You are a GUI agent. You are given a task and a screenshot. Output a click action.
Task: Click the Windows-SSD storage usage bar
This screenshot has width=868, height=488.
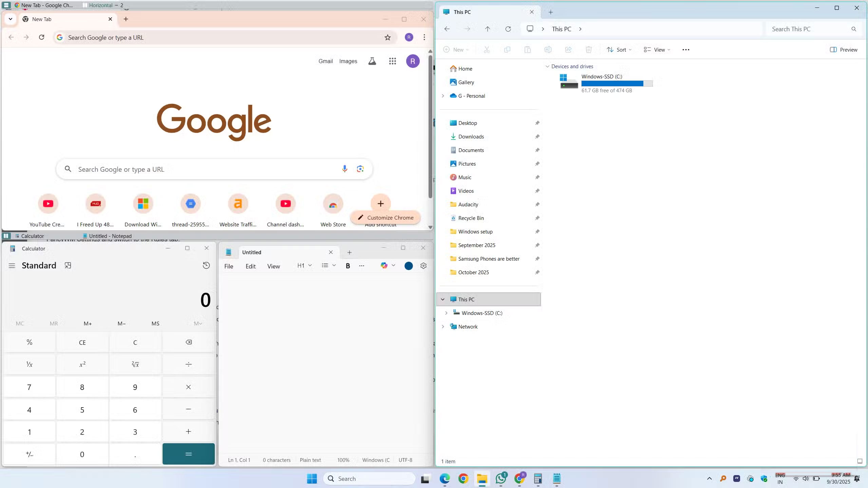point(616,83)
